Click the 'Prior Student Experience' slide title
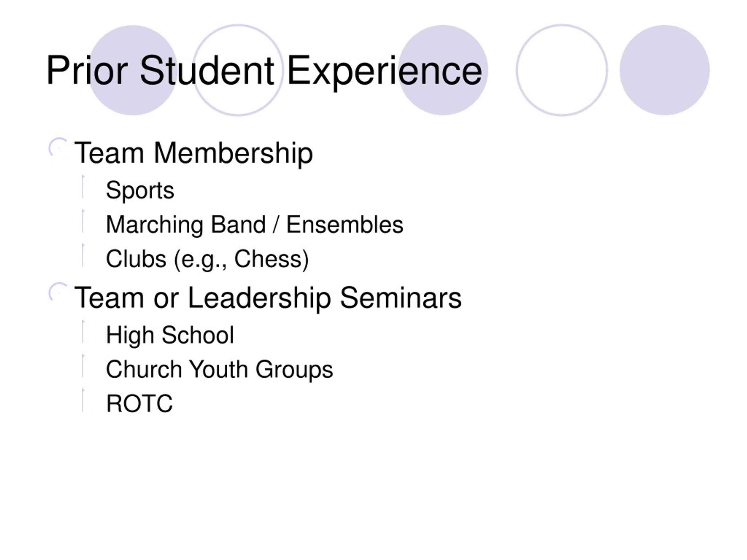The height and width of the screenshot is (560, 747). pos(264,71)
